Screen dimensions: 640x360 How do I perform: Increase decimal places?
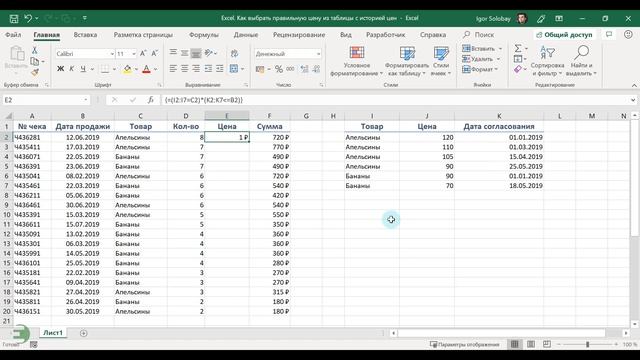point(304,69)
